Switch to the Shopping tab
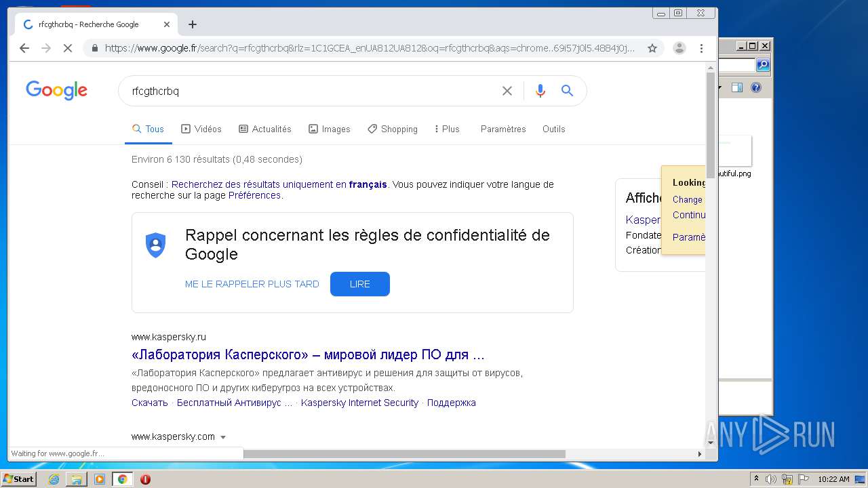Image resolution: width=868 pixels, height=488 pixels. tap(393, 129)
